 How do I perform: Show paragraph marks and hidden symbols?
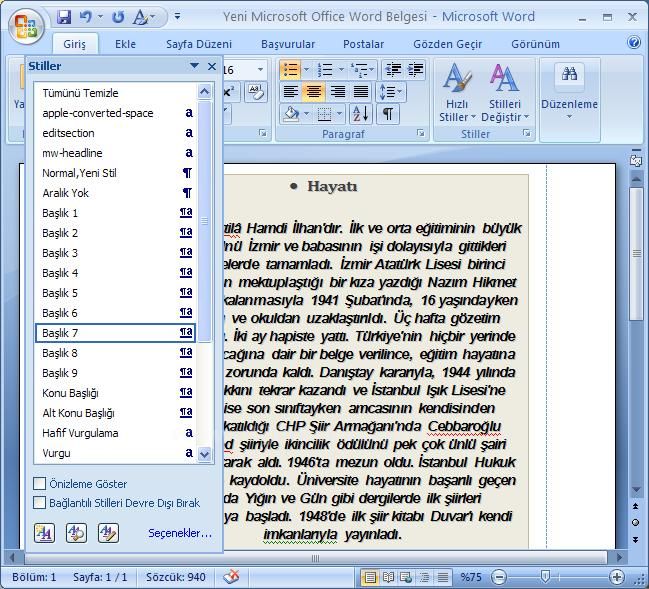pos(388,113)
